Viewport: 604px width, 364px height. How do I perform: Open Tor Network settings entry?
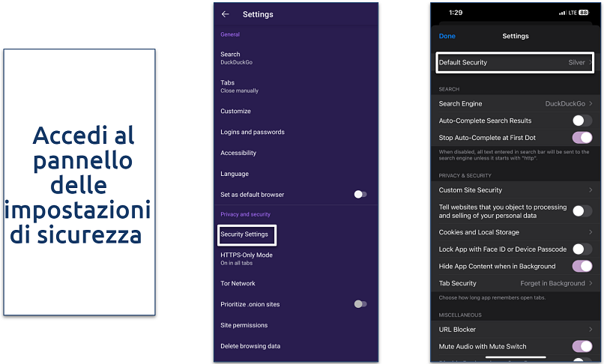click(238, 283)
